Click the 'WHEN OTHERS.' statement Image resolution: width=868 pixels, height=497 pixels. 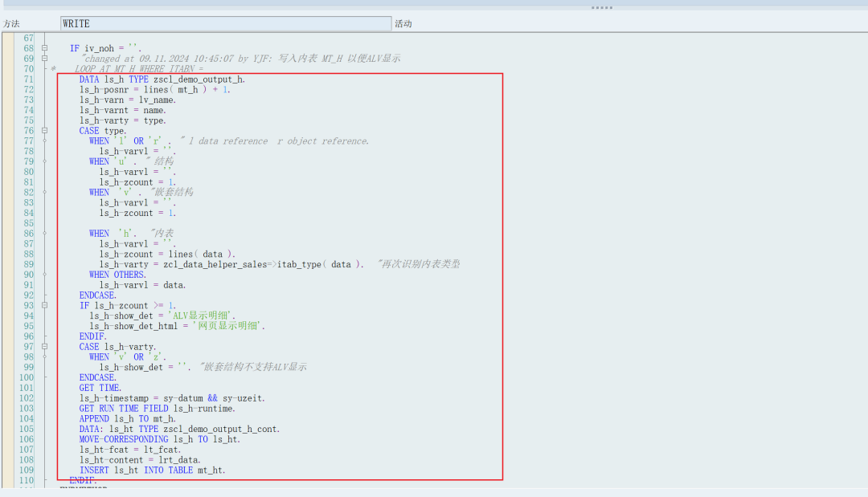click(x=118, y=275)
